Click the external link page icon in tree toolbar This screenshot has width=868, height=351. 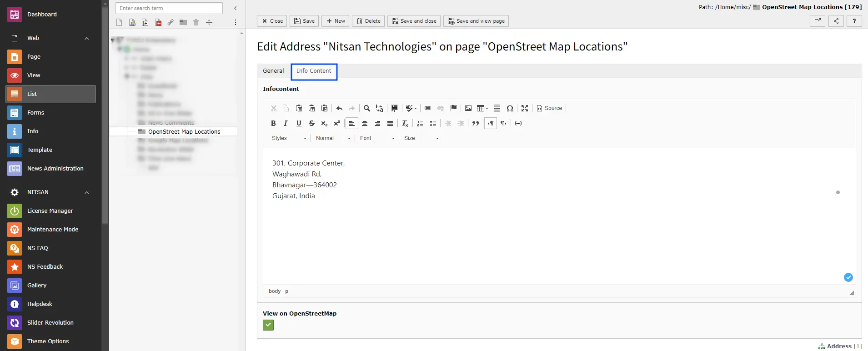click(171, 22)
